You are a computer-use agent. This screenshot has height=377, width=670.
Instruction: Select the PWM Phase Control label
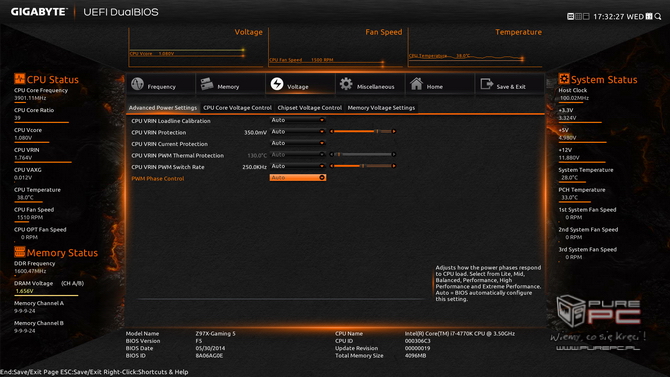pos(158,179)
